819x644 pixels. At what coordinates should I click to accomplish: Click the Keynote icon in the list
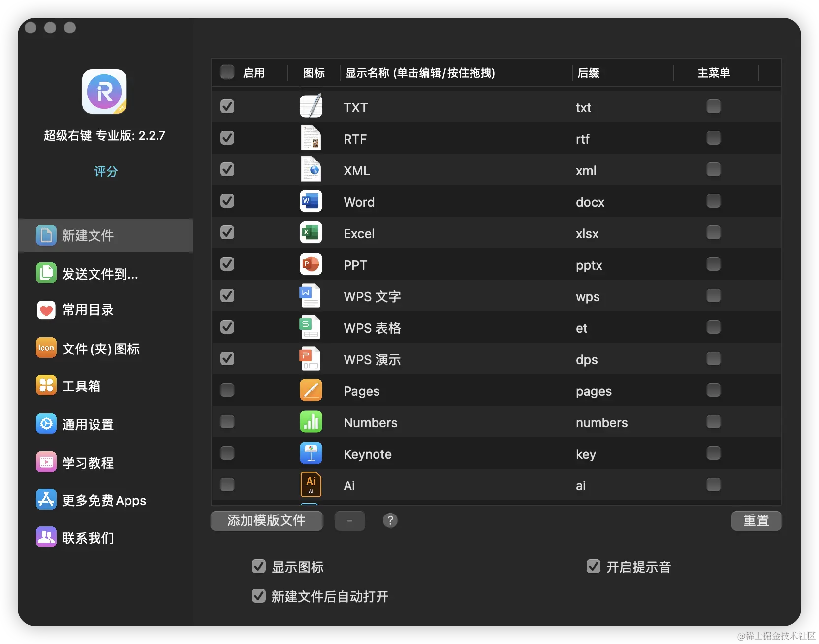click(310, 453)
